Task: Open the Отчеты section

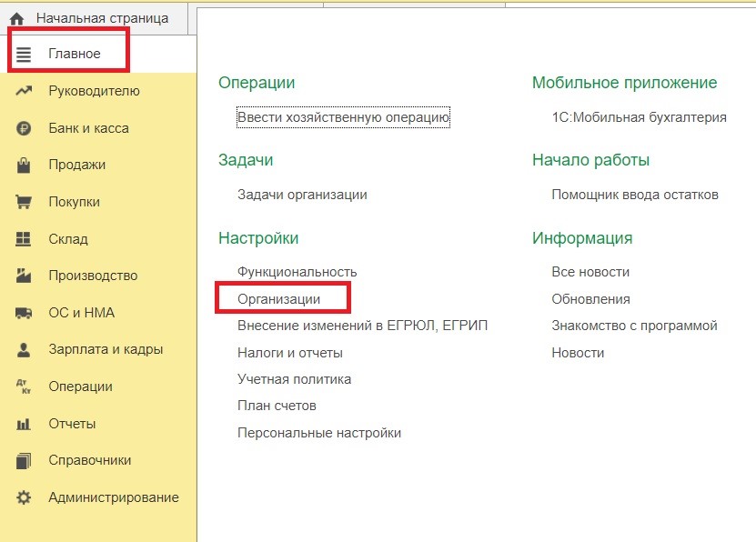Action: (72, 424)
